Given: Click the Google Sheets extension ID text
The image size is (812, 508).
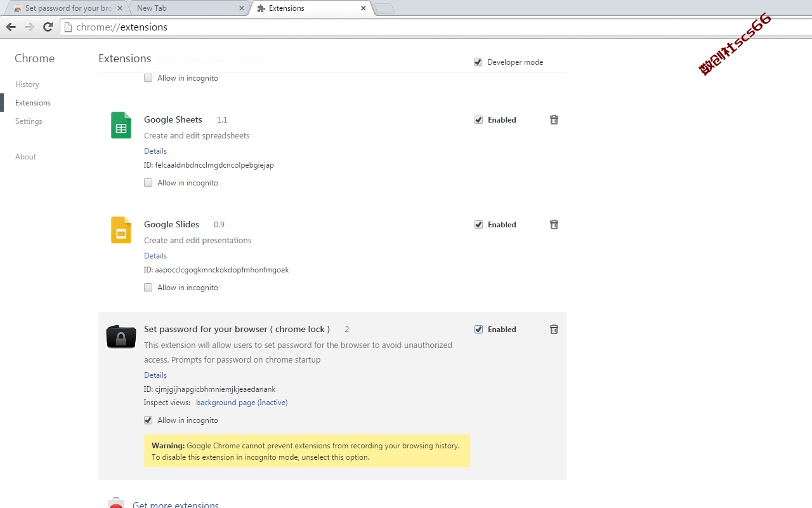Looking at the screenshot, I should [x=209, y=164].
